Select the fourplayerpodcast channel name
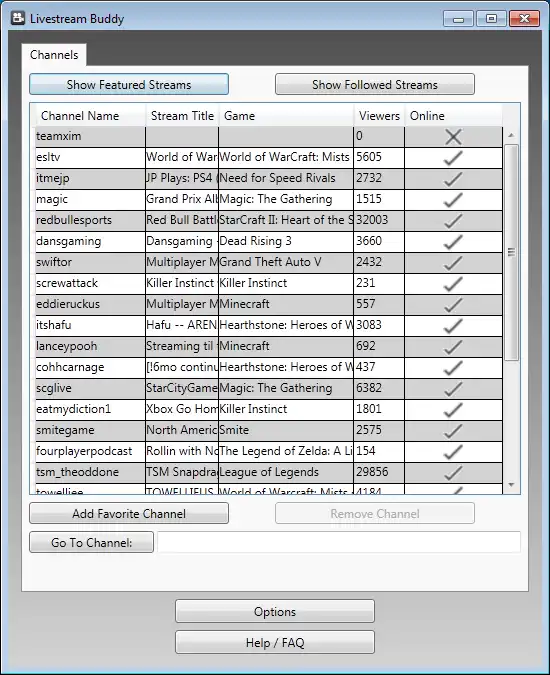The height and width of the screenshot is (675, 550). [84, 451]
